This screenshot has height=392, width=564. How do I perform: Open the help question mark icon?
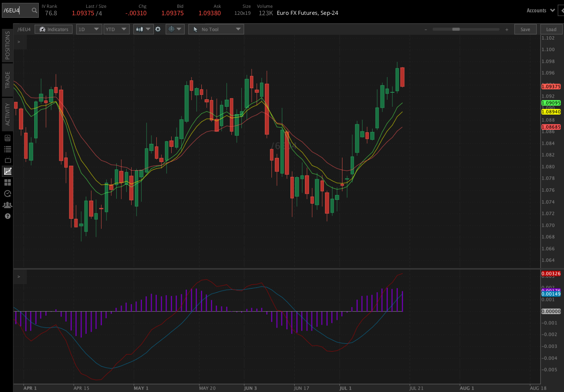click(x=7, y=216)
